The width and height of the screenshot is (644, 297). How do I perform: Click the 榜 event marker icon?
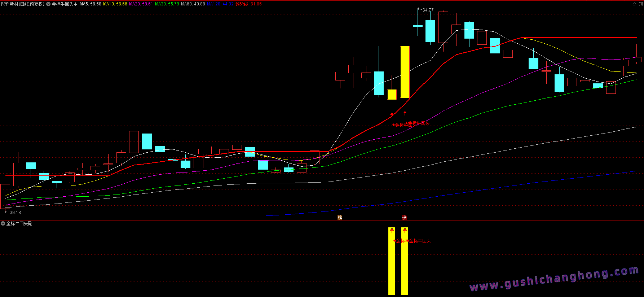(x=340, y=217)
